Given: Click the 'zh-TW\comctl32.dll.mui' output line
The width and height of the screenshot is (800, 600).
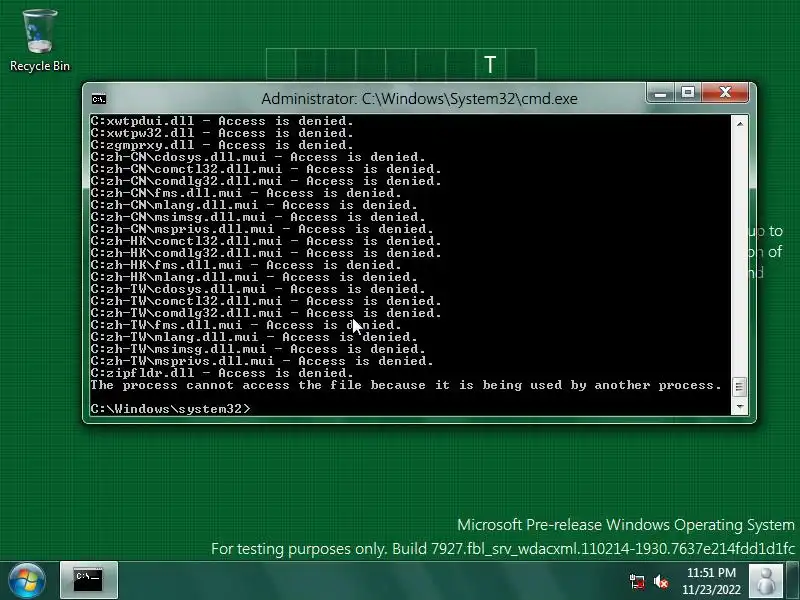Looking at the screenshot, I should (x=266, y=301).
